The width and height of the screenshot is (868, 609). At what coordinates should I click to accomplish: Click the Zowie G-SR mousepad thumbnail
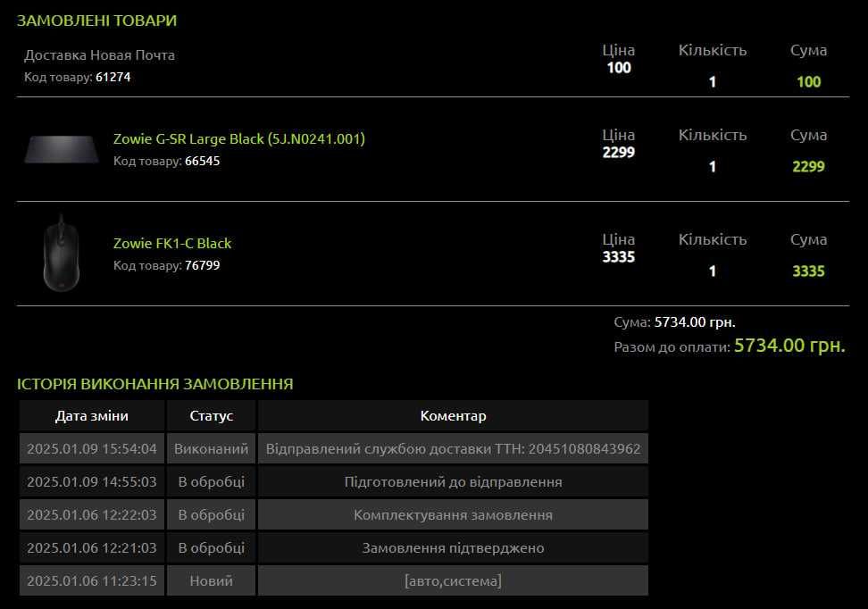(x=62, y=149)
